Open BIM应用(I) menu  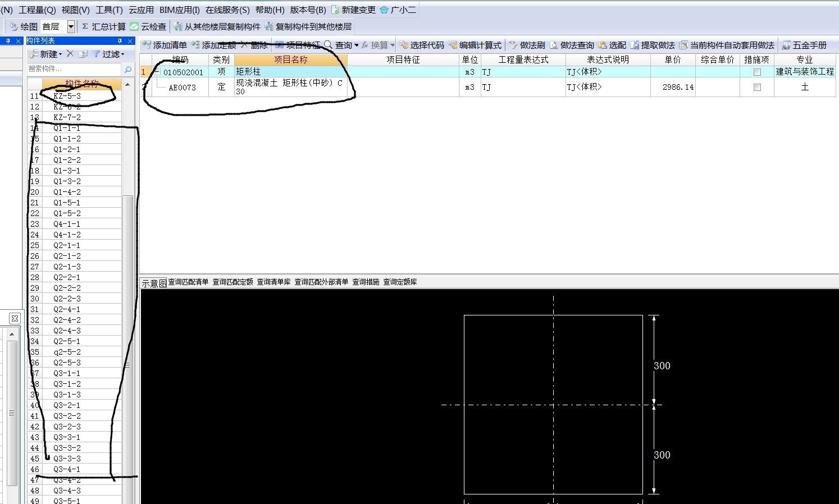[179, 10]
